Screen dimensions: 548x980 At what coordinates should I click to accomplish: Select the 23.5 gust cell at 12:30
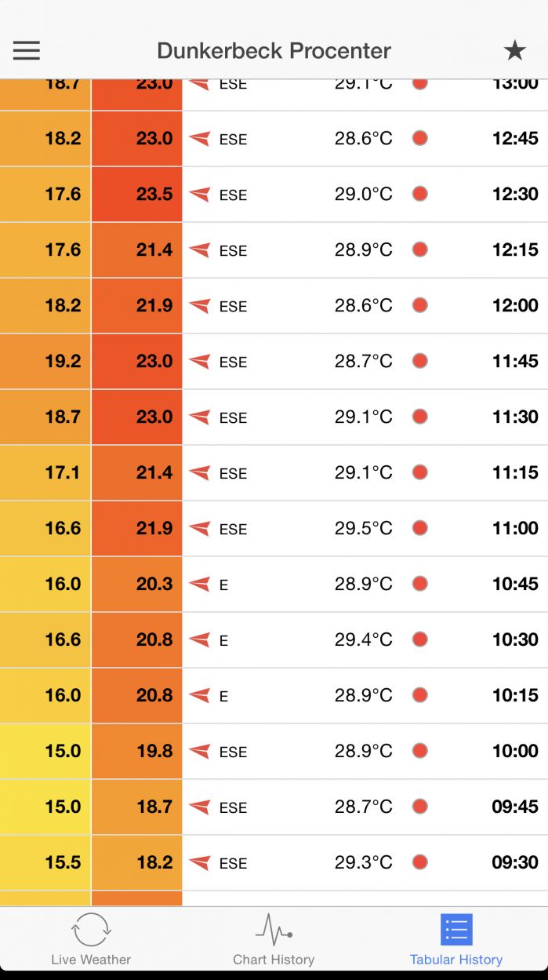[136, 195]
